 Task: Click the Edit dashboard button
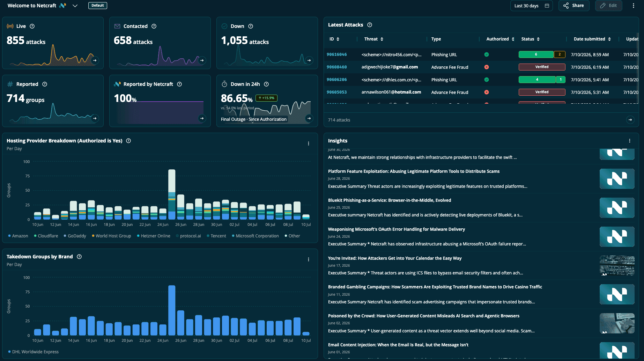608,6
